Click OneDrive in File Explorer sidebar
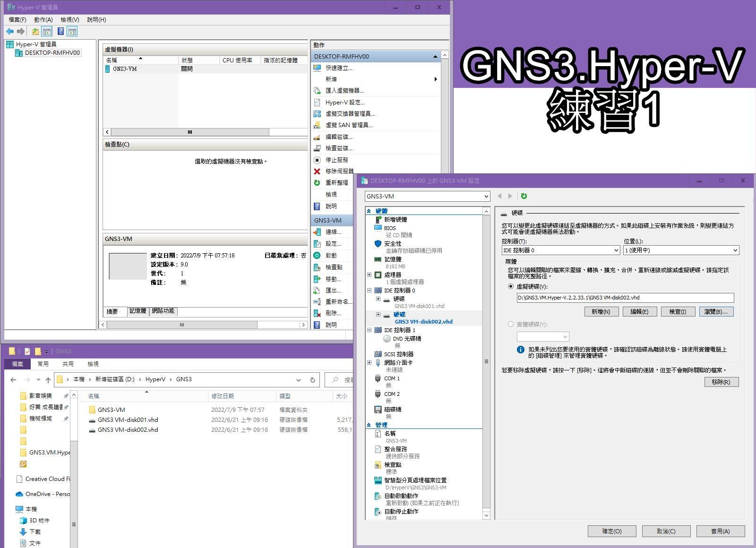 pyautogui.click(x=43, y=494)
